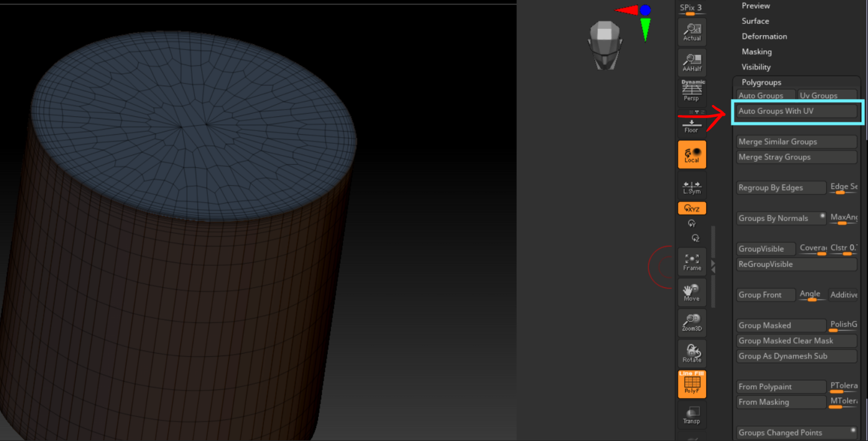868x441 pixels.
Task: Select the AAHalf antialiased half-size icon
Action: pyautogui.click(x=692, y=62)
